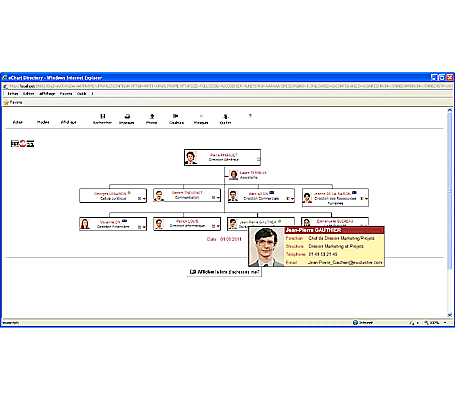Viewport: 455px width, 400px height.
Task: Click the Direction Financière person photo
Action: point(85,224)
